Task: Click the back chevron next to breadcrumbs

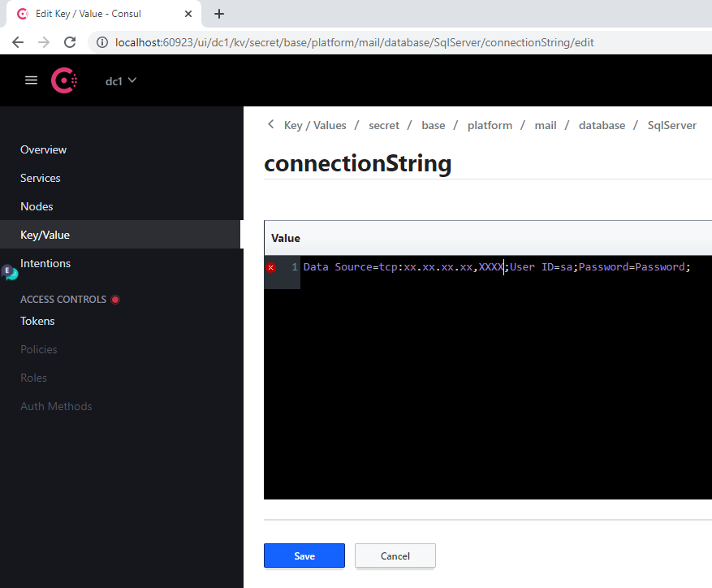Action: pyautogui.click(x=270, y=124)
